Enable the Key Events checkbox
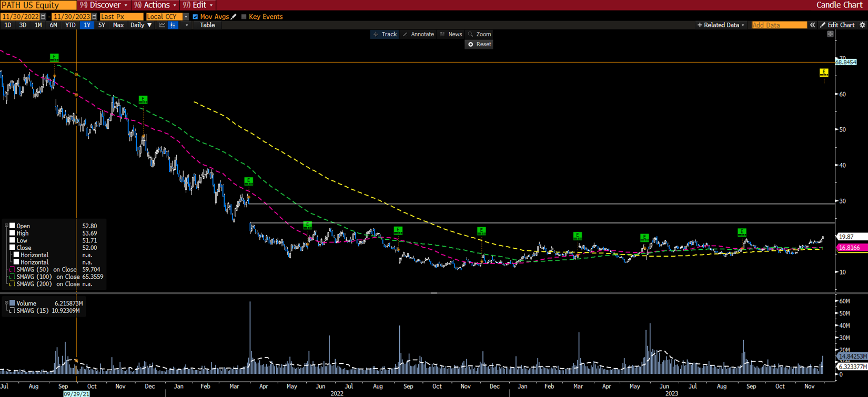This screenshot has width=868, height=397. [x=244, y=17]
